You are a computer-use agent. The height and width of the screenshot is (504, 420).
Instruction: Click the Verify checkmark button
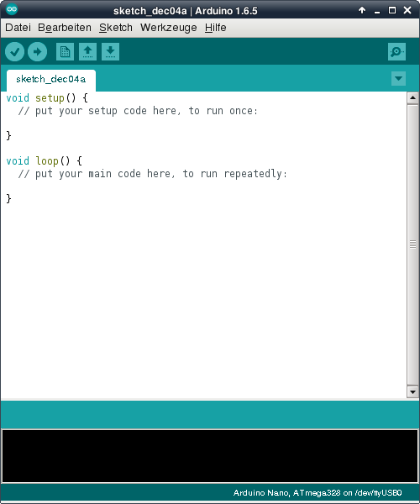pyautogui.click(x=14, y=52)
